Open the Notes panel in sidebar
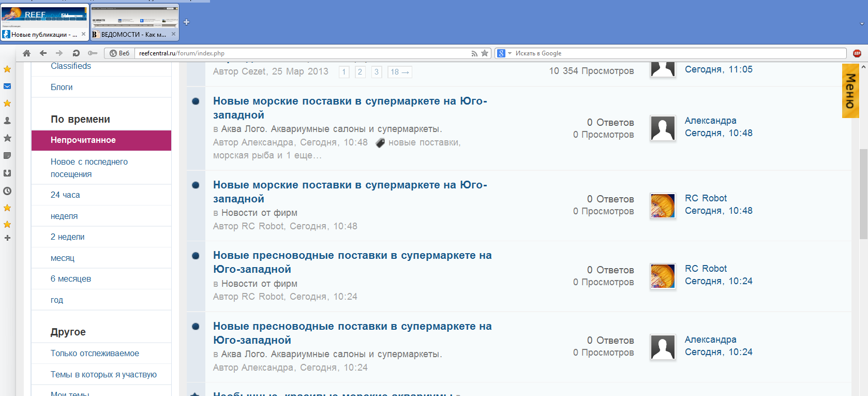868x396 pixels. click(x=7, y=156)
